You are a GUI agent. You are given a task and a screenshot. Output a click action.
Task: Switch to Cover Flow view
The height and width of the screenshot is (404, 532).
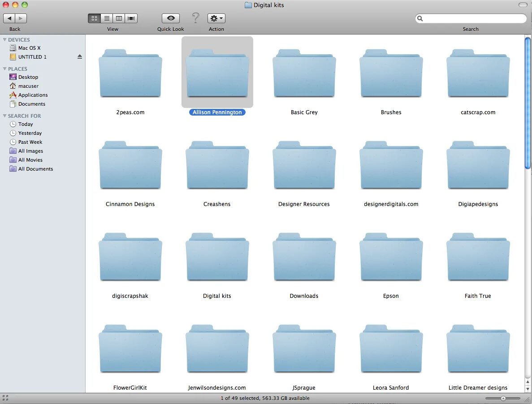(131, 18)
